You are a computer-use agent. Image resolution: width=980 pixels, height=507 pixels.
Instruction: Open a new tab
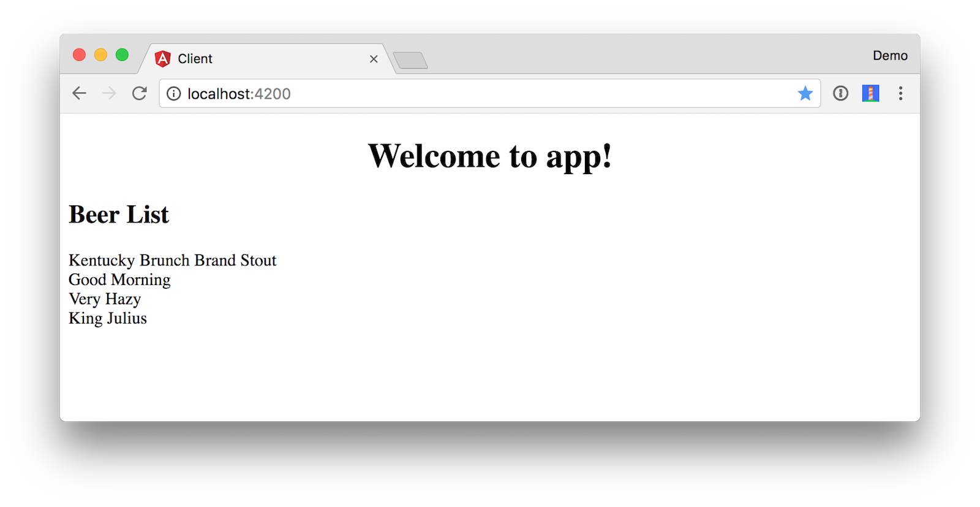tap(410, 60)
